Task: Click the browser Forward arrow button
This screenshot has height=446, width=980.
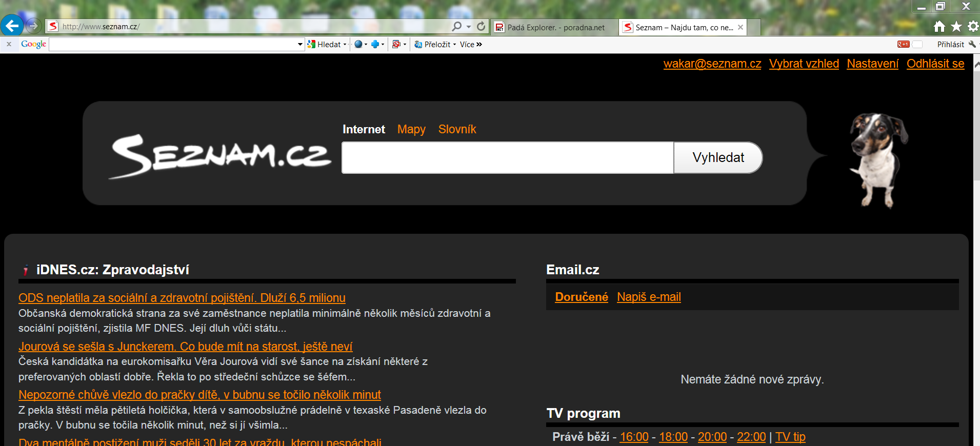Action: pyautogui.click(x=33, y=25)
